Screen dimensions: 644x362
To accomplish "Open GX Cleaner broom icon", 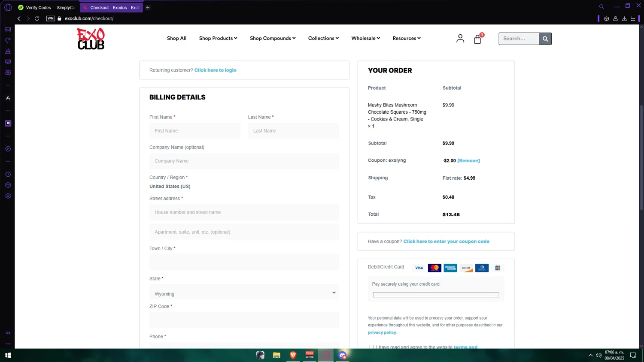I will point(8,51).
